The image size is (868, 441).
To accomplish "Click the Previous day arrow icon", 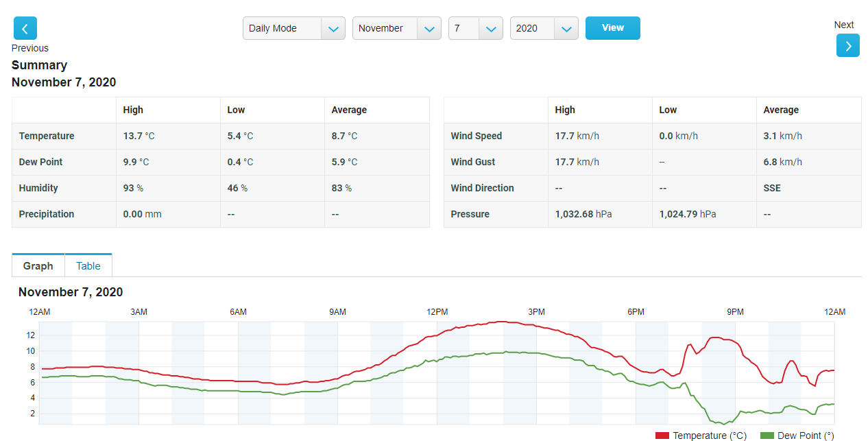I will [25, 28].
